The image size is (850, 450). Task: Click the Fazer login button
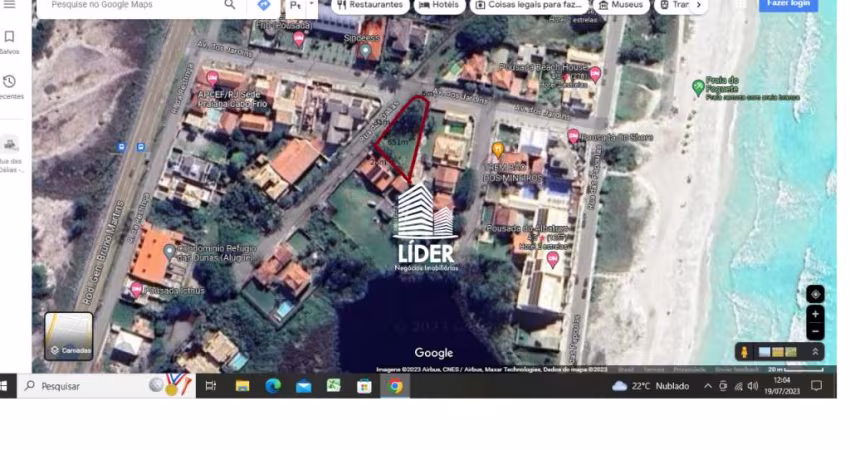coord(788,4)
